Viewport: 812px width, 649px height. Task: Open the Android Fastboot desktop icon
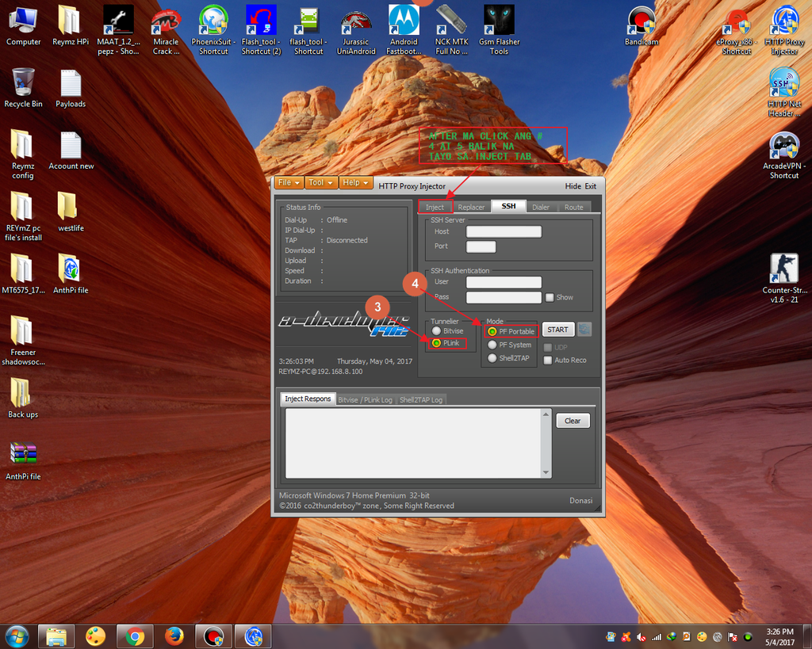click(x=404, y=25)
